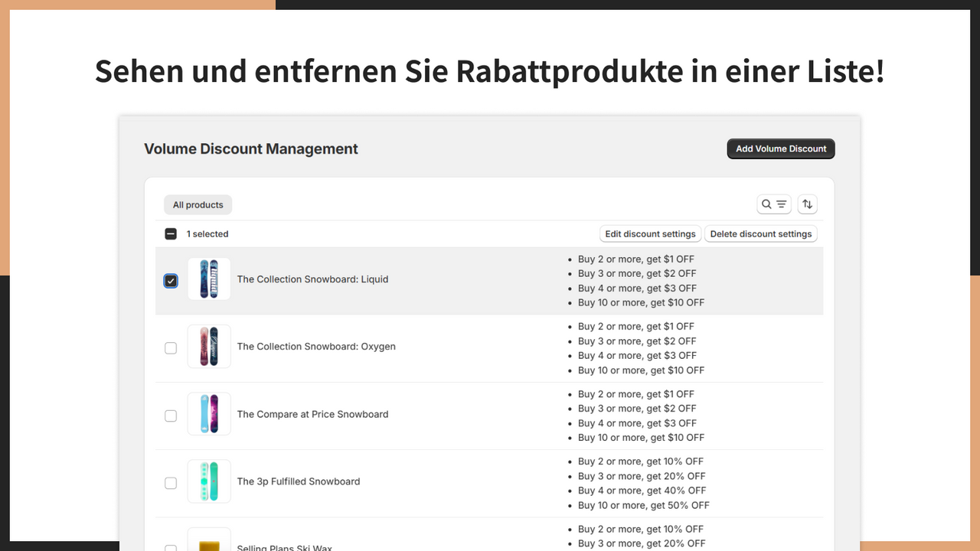Click 'Buy 10 or more, get $10 OFF' in Liquid row
This screenshot has height=551, width=980.
point(641,302)
